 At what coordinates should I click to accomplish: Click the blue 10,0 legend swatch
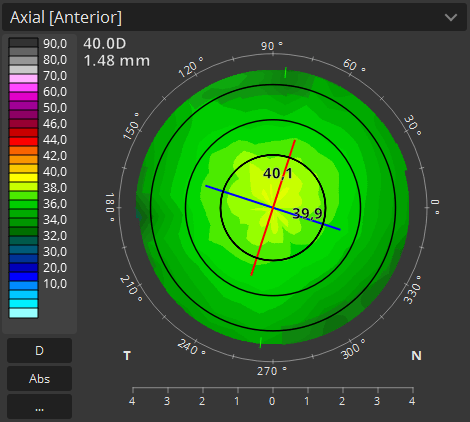[23, 285]
